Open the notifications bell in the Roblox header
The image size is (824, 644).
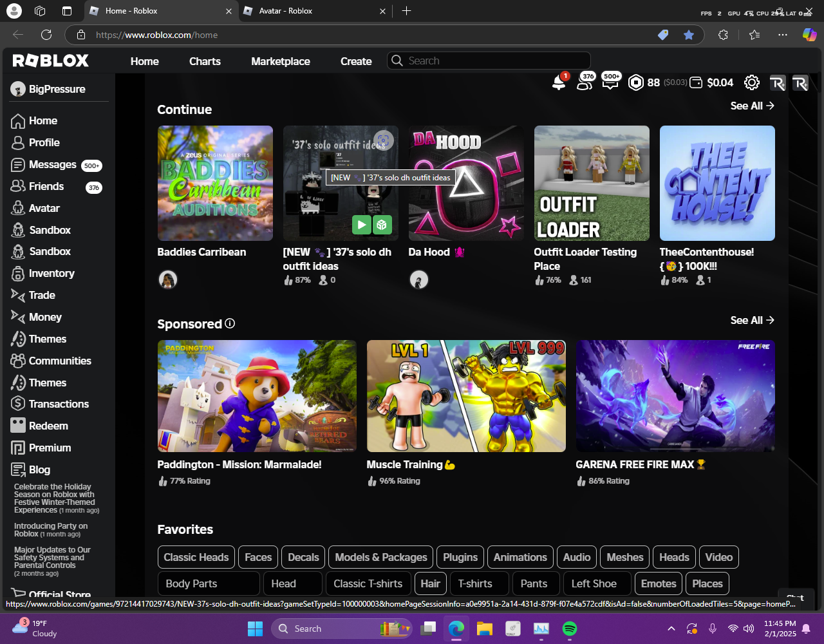tap(559, 82)
